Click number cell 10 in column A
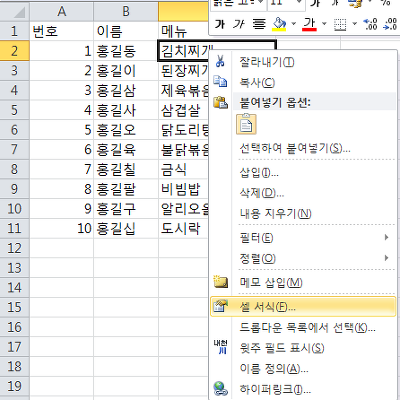The height and width of the screenshot is (400, 400). [61, 228]
